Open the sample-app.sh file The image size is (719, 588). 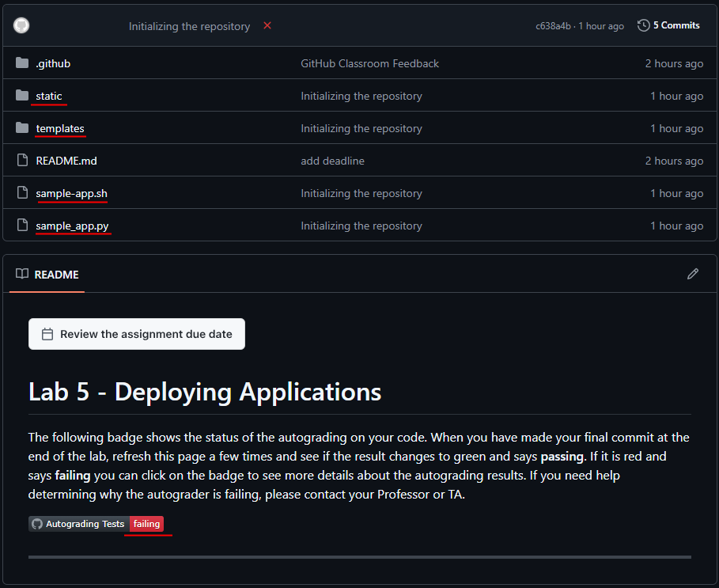(x=71, y=193)
